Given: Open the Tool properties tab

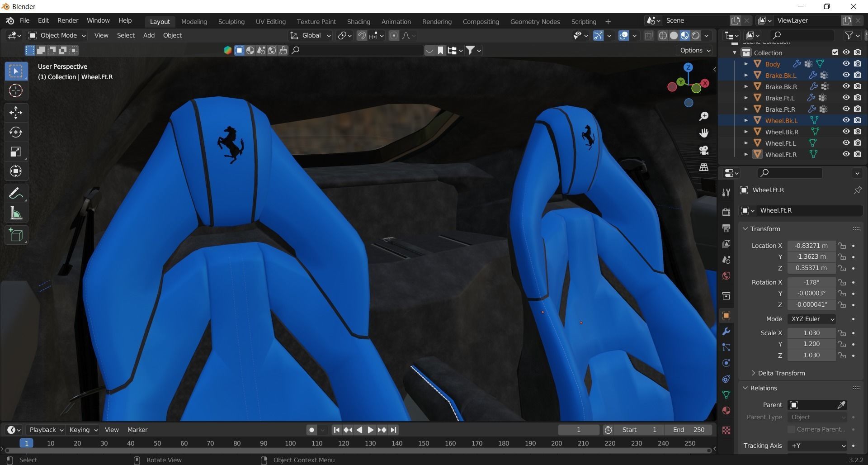Looking at the screenshot, I should (726, 192).
